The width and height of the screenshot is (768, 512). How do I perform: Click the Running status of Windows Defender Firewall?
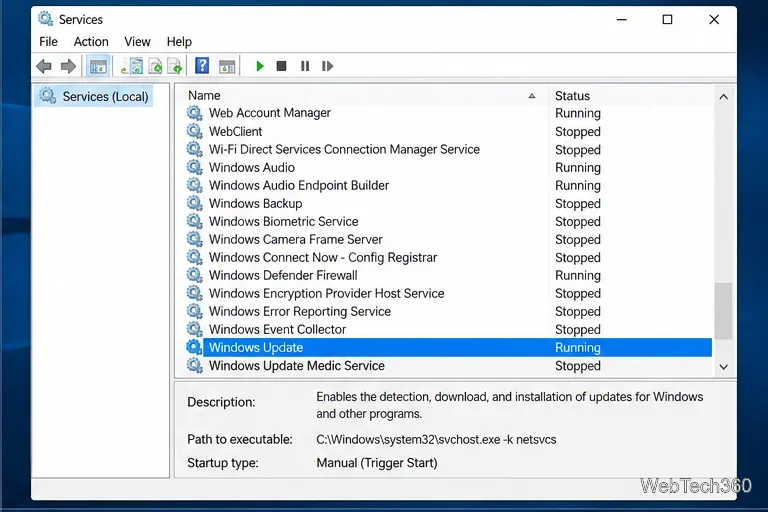577,275
